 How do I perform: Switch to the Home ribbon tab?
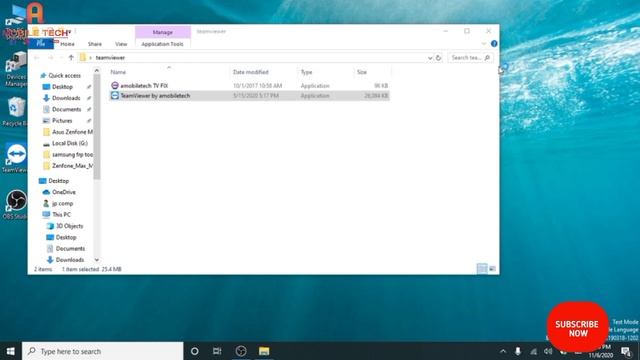click(x=67, y=44)
